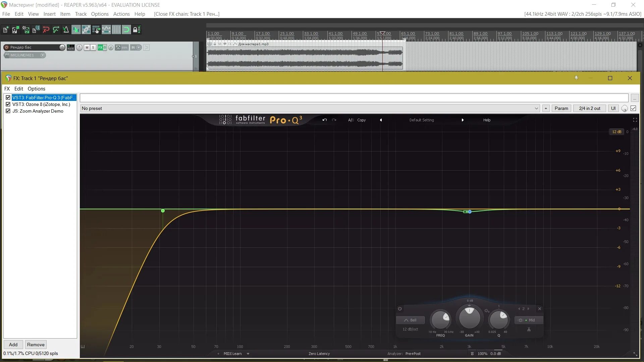Click the red Undo toolbar icon
The width and height of the screenshot is (644, 362).
[x=46, y=30]
